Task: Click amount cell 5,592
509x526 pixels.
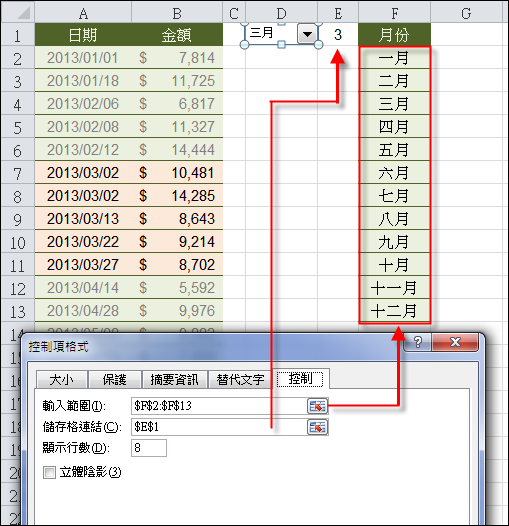Action: pos(177,287)
